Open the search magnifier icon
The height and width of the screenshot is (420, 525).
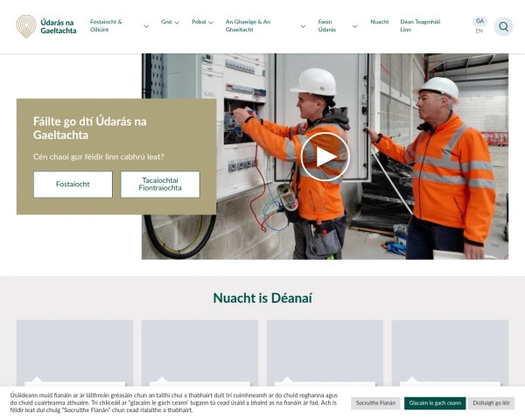click(x=503, y=26)
